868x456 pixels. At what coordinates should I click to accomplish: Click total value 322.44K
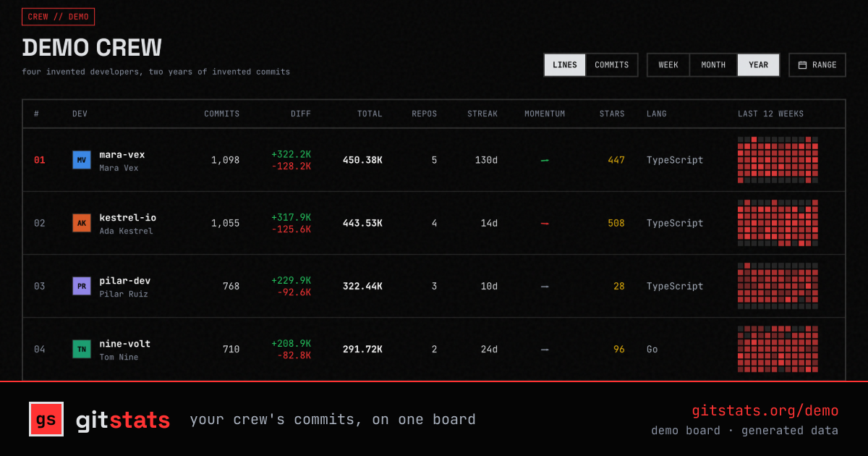coord(362,286)
